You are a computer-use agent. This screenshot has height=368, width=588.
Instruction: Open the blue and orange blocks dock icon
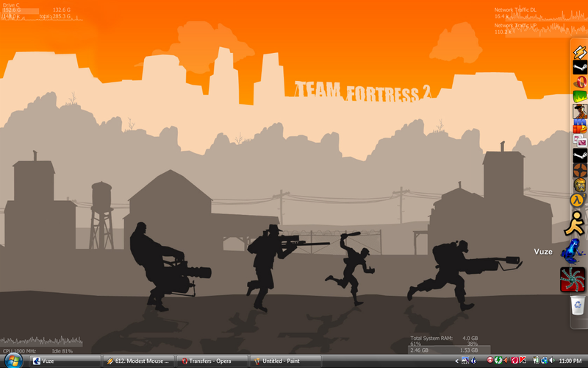[580, 126]
